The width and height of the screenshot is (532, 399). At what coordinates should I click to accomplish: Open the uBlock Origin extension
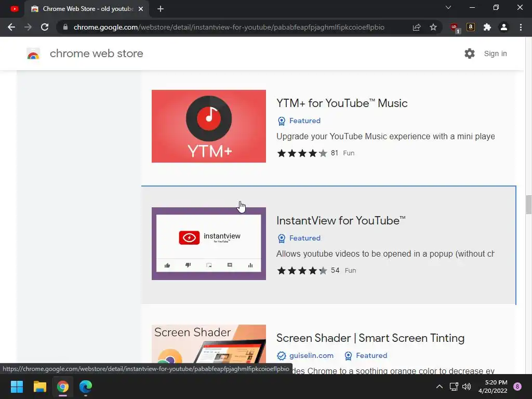[x=454, y=28]
